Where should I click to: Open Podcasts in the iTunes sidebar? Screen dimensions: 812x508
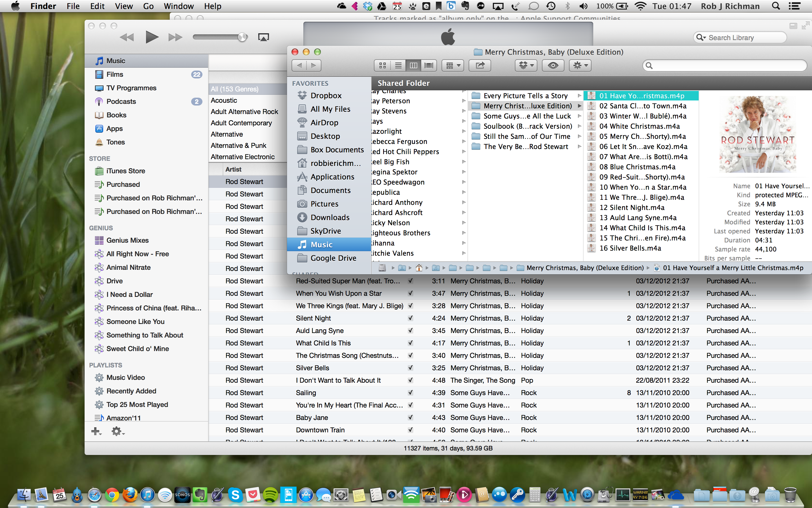[146, 102]
